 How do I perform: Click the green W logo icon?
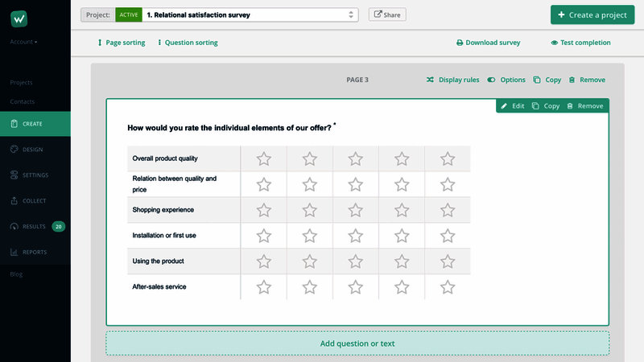pyautogui.click(x=19, y=18)
